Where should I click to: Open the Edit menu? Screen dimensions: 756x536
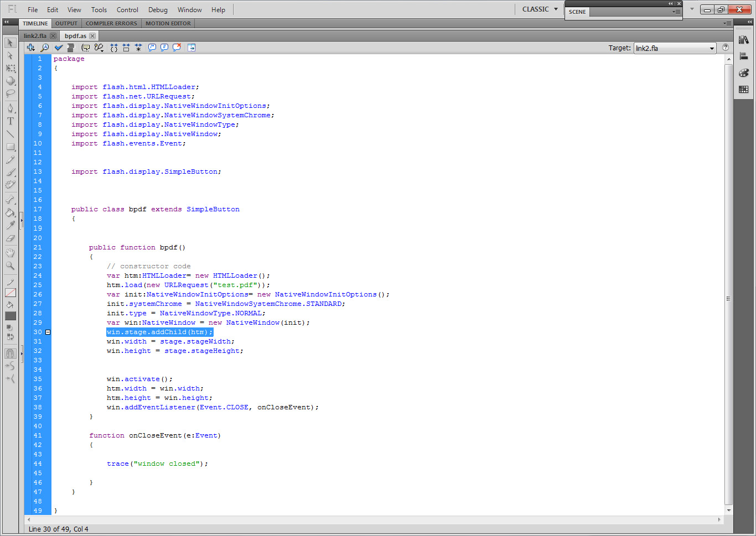tap(53, 10)
